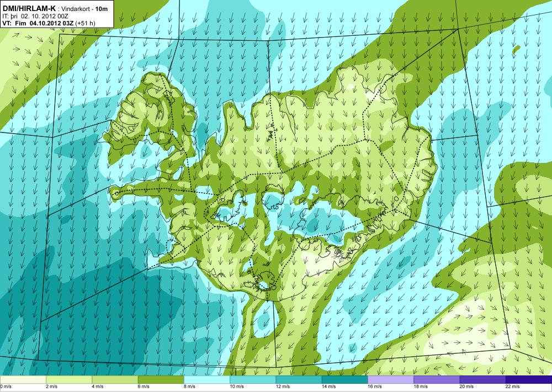Pick the legend swatch for 4–6 m/s
552x392 pixels.
(115, 380)
